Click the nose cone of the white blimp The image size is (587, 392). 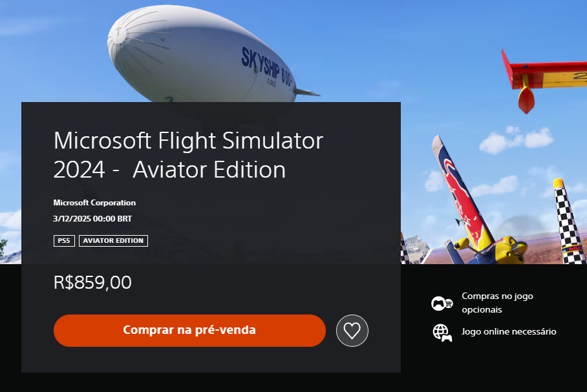pos(119,33)
